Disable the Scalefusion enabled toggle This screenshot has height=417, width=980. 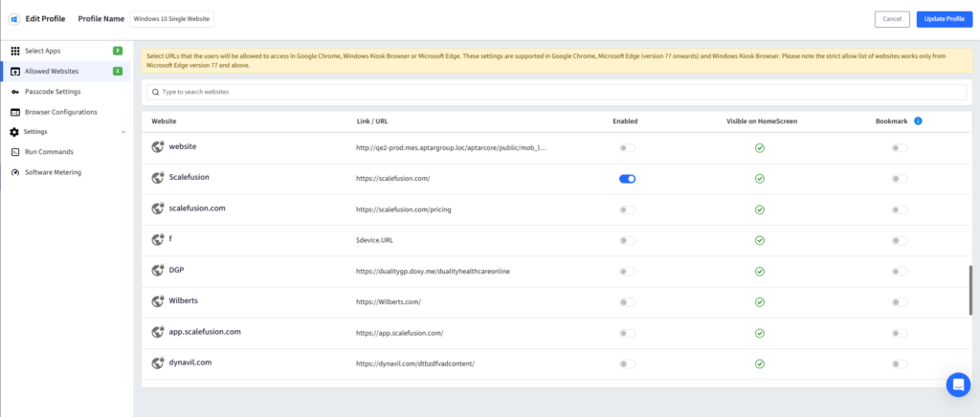tap(627, 179)
